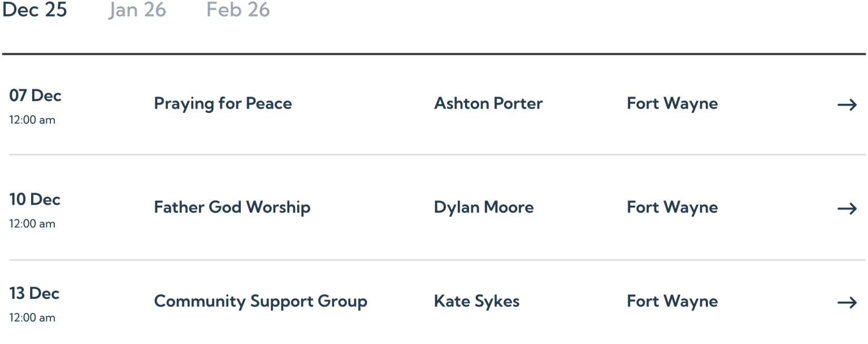Click arrow icon for Praying for Peace
Image resolution: width=868 pixels, height=344 pixels.
click(x=847, y=104)
